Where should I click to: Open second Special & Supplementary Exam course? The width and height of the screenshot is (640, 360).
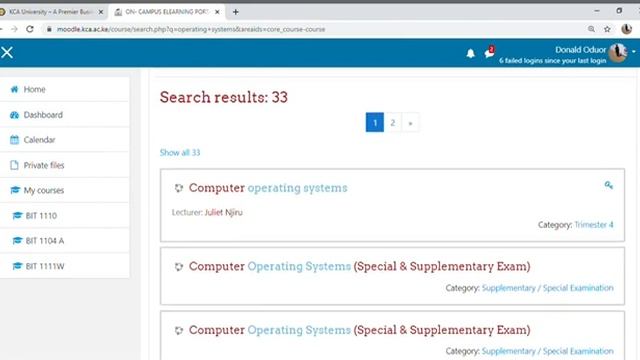(x=359, y=330)
